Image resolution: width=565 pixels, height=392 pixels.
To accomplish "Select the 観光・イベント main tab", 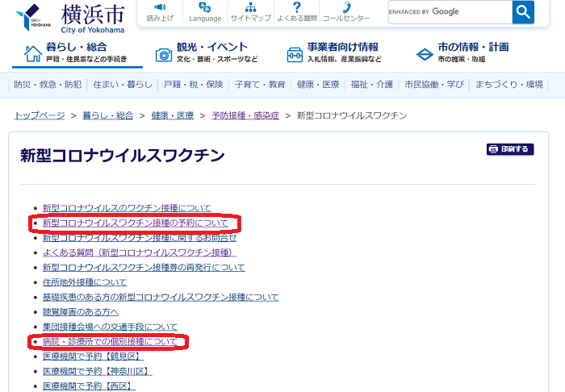I will point(207,52).
